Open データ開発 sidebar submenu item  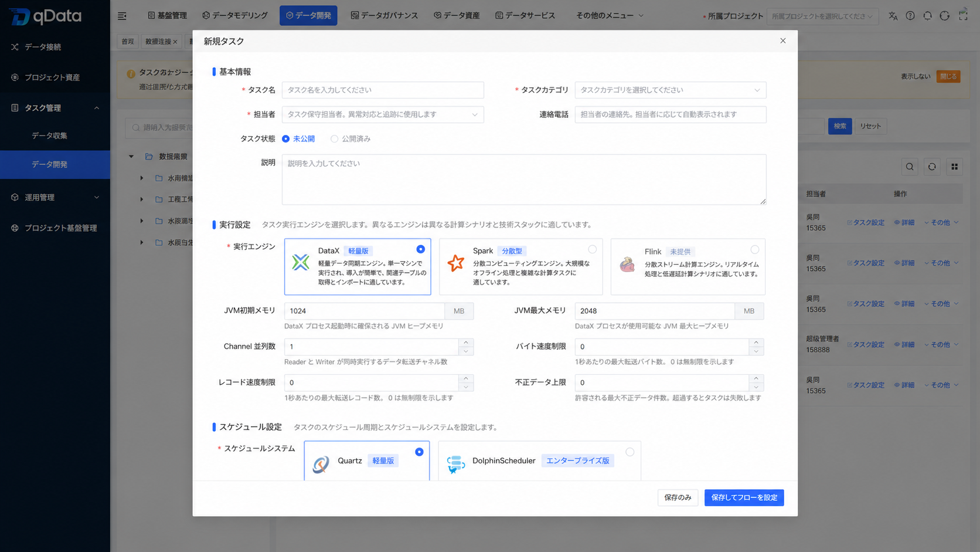(x=55, y=165)
